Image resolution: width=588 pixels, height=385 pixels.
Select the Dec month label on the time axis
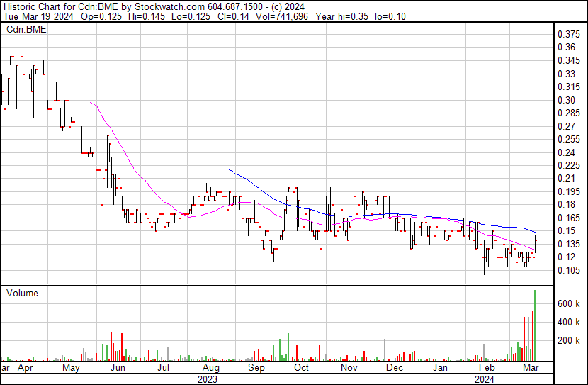coord(394,368)
